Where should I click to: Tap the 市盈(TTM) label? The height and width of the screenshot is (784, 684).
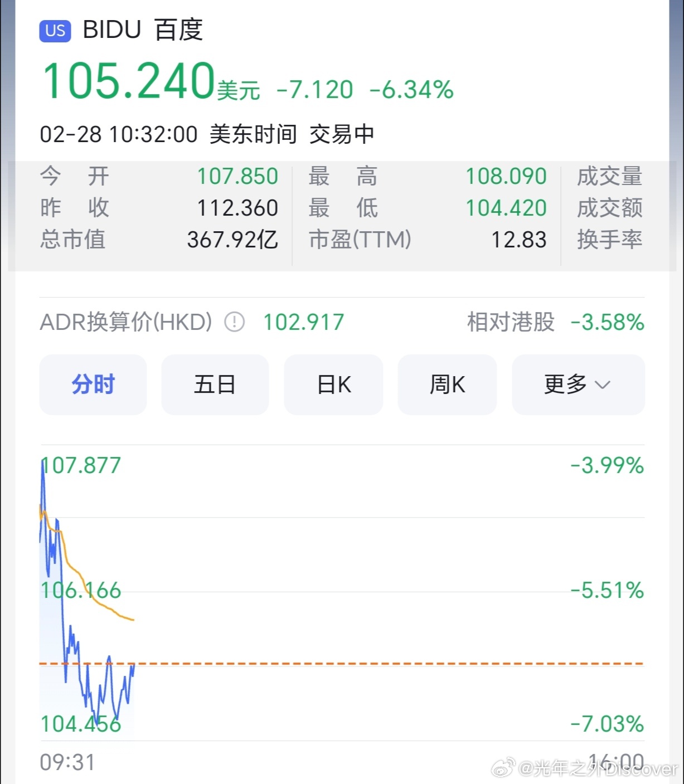360,240
